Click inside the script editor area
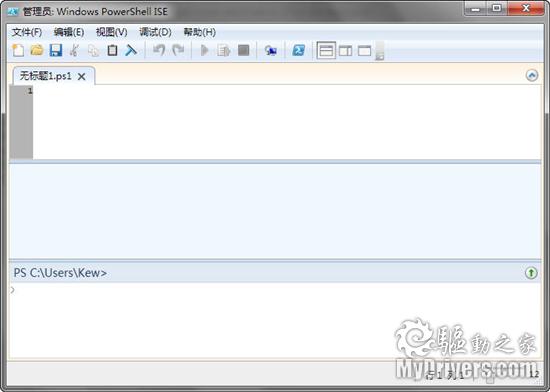Viewport: 550px width, 392px height. pyautogui.click(x=287, y=122)
